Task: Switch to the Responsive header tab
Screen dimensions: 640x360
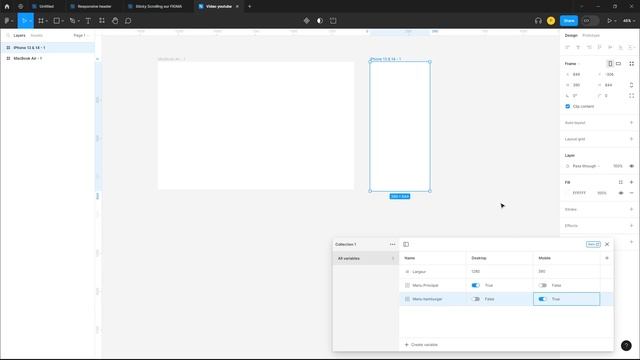Action: (x=94, y=6)
